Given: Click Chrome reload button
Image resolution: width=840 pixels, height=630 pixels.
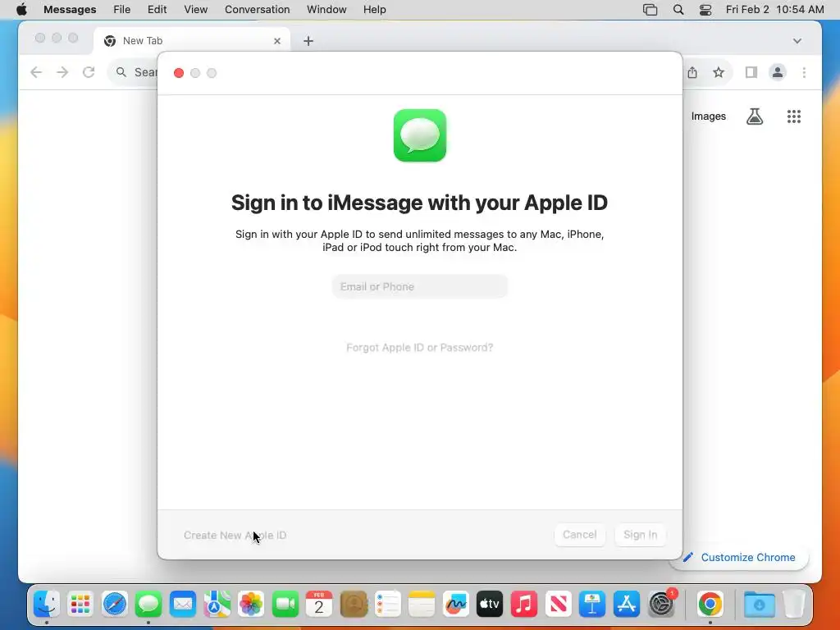Looking at the screenshot, I should [x=89, y=72].
